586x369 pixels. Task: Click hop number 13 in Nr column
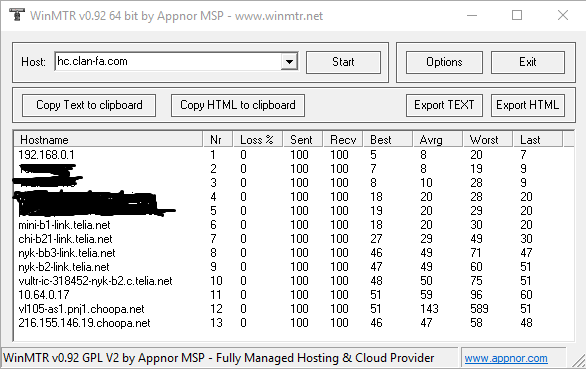coord(216,323)
